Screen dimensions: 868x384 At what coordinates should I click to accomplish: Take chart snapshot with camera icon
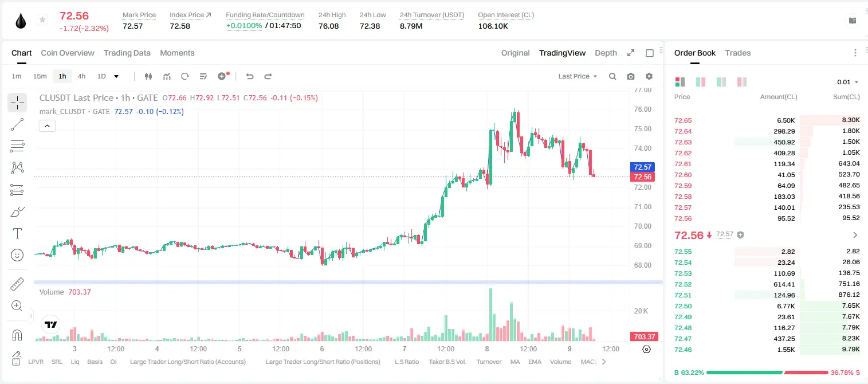click(631, 76)
